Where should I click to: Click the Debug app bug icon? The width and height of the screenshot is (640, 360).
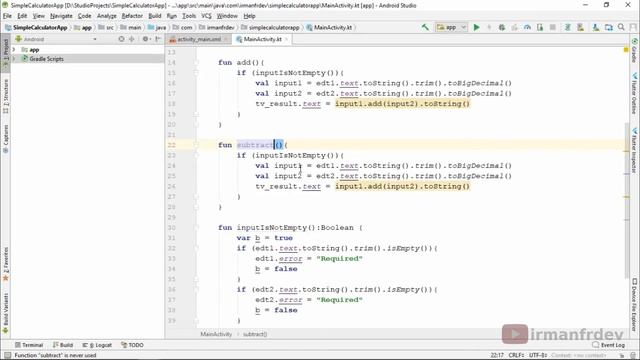pos(502,27)
